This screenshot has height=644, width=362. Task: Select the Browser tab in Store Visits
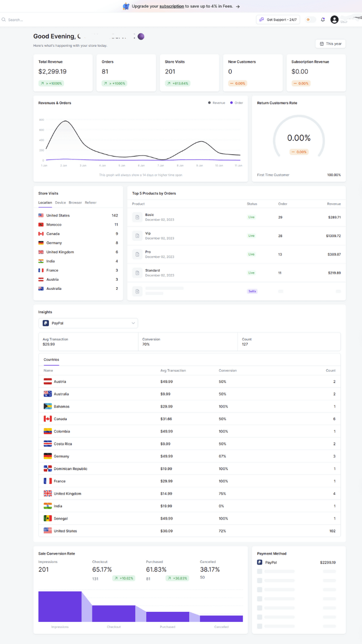pyautogui.click(x=75, y=203)
